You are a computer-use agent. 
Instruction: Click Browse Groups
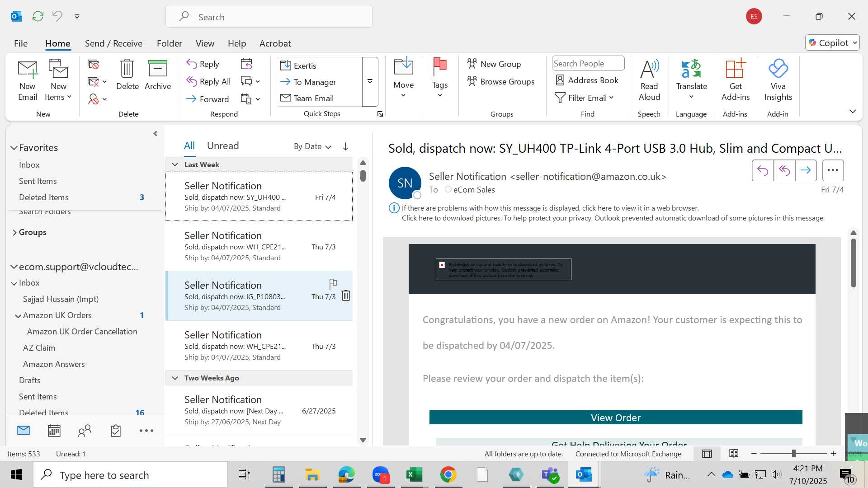[x=501, y=81]
